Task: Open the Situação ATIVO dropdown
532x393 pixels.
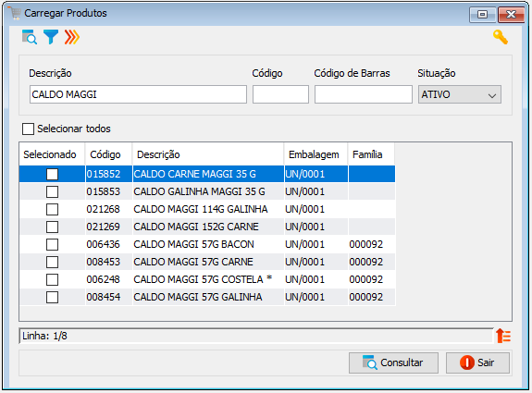Action: pyautogui.click(x=460, y=94)
